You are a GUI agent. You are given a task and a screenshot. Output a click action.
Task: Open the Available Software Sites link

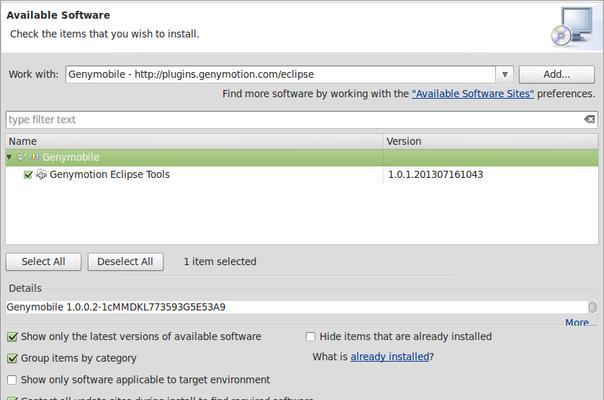[473, 94]
